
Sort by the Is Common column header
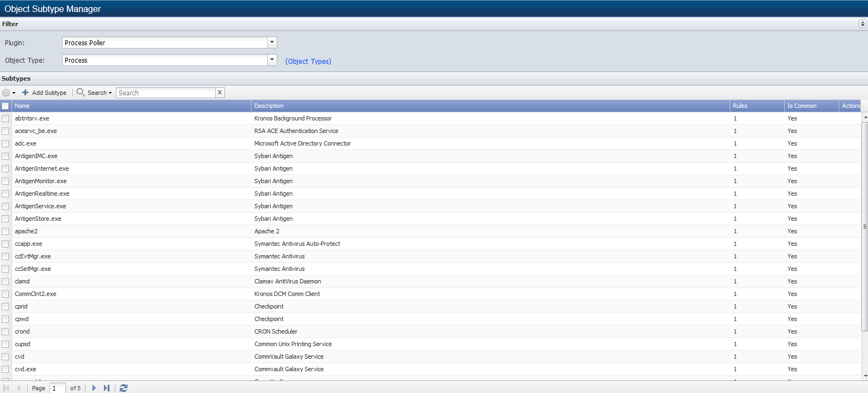point(811,106)
